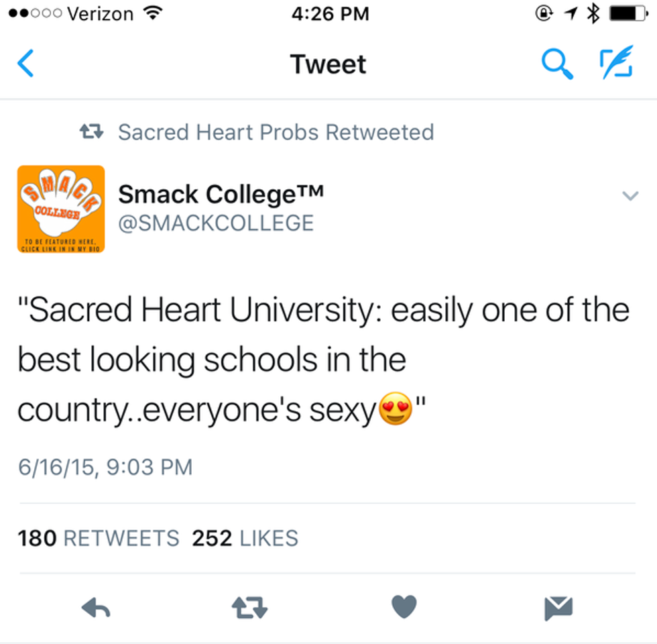This screenshot has width=657, height=644.
Task: Tap the Tweet title header
Action: click(328, 64)
